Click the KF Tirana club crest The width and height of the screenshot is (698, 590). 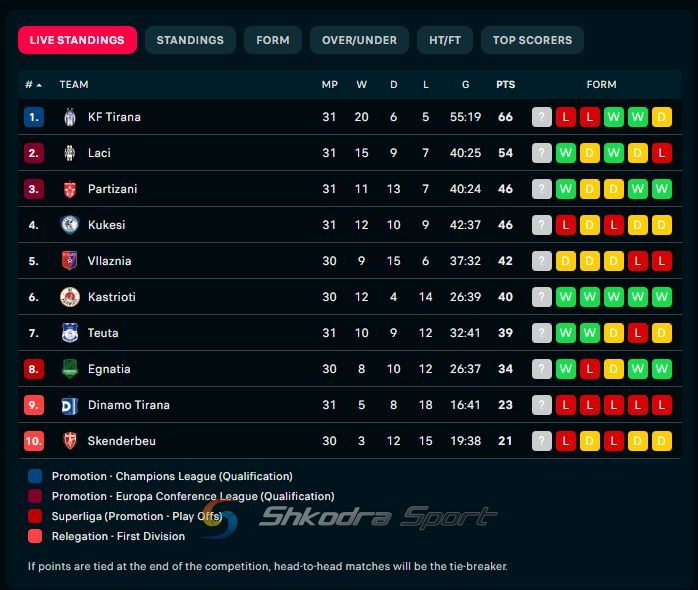(x=70, y=117)
